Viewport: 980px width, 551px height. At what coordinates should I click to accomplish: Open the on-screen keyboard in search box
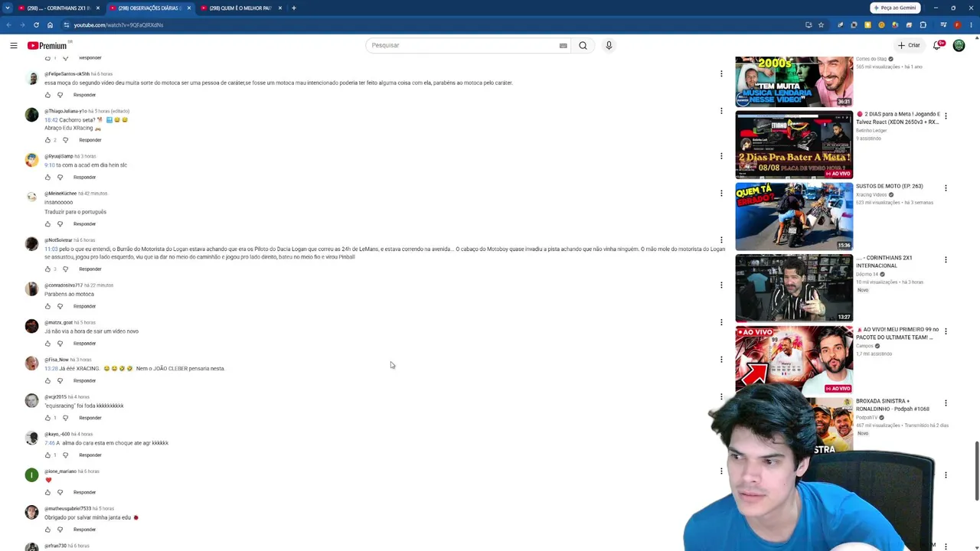563,45
